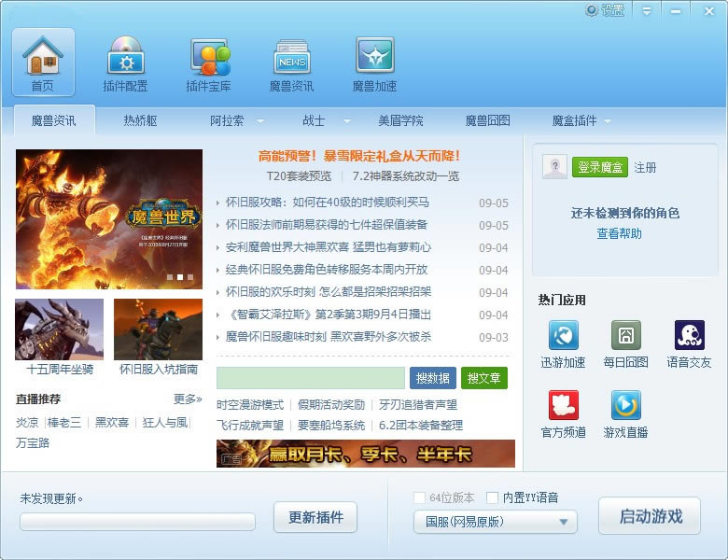This screenshot has height=560, width=728.
Task: Click the 要塞船坞系统 hot keyword
Action: coord(331,426)
